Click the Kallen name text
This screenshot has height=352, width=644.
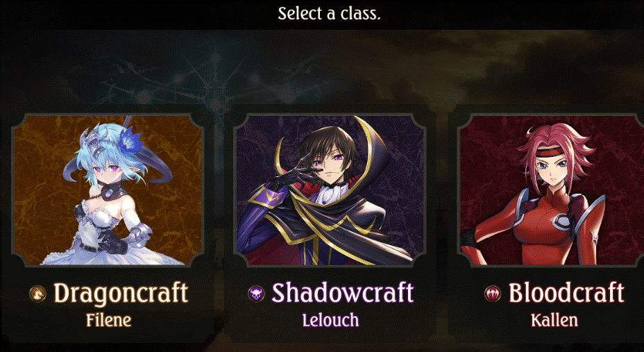(554, 320)
